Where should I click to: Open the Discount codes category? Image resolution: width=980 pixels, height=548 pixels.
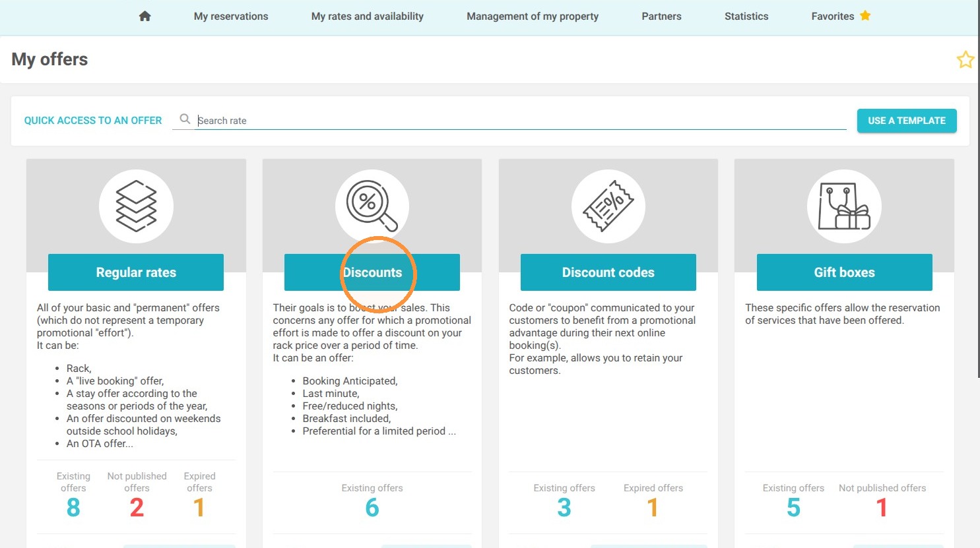click(608, 272)
